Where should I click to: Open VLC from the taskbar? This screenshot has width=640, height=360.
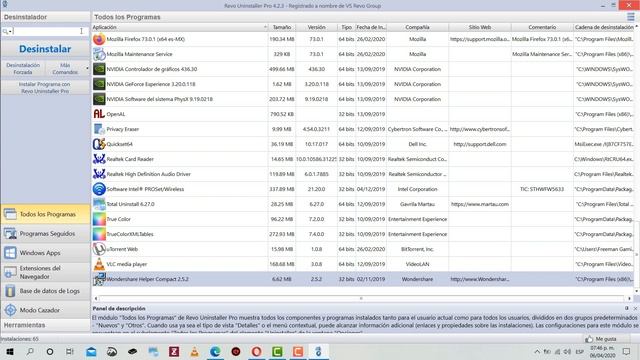(x=195, y=351)
